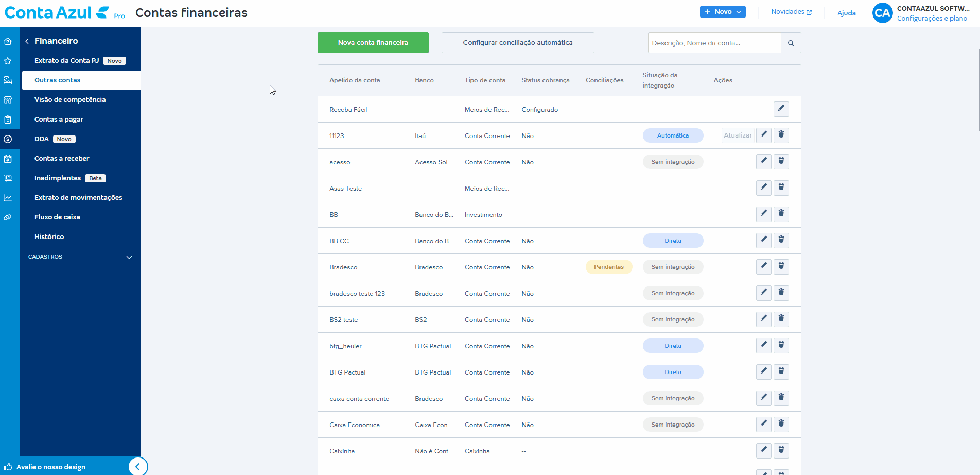The height and width of the screenshot is (475, 980).
Task: Click the thumbs-up design feedback icon
Action: tap(8, 467)
